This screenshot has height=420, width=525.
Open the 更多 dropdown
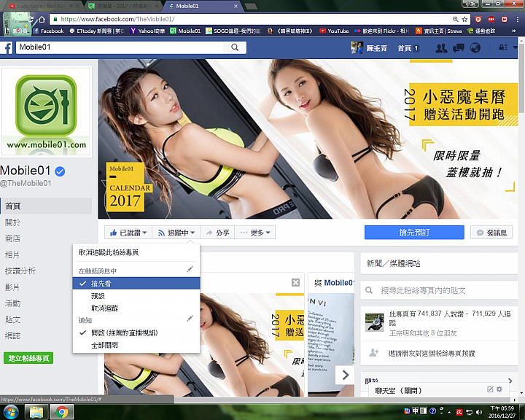point(255,233)
